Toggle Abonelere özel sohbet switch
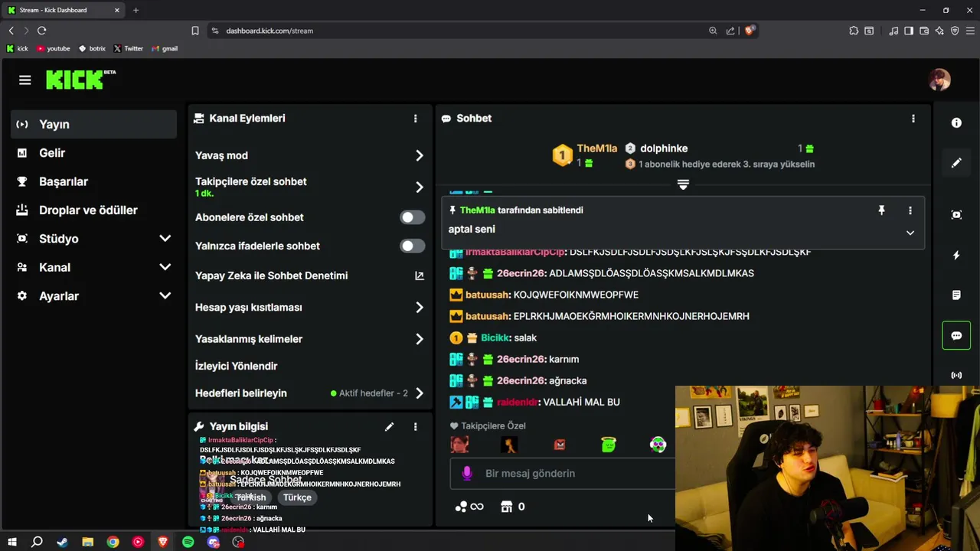 412,217
